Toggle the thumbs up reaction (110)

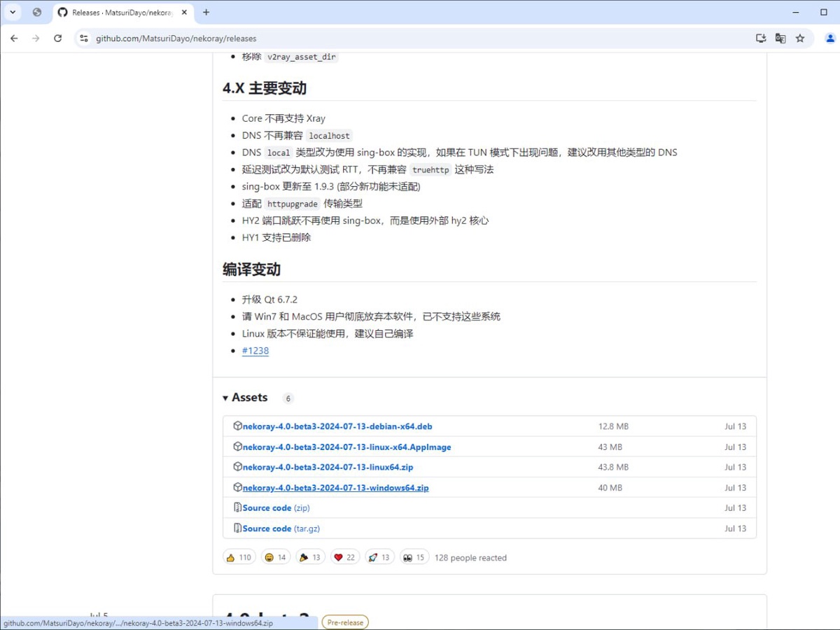[x=238, y=558]
